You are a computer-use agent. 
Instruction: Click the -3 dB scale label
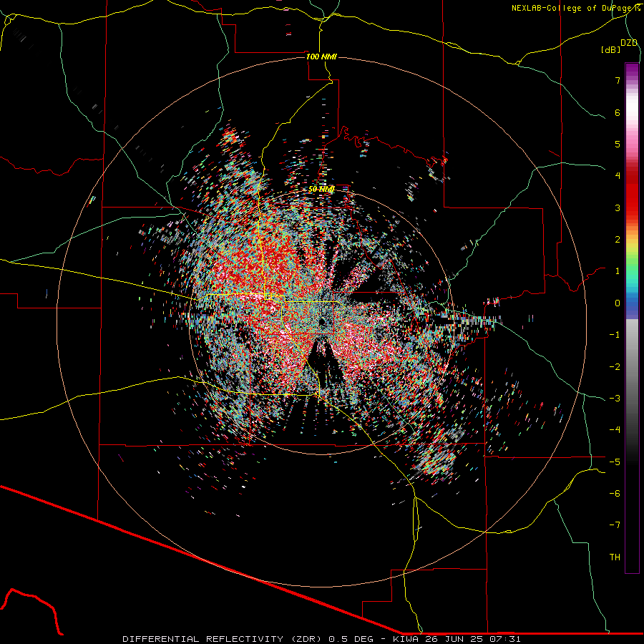coord(615,399)
